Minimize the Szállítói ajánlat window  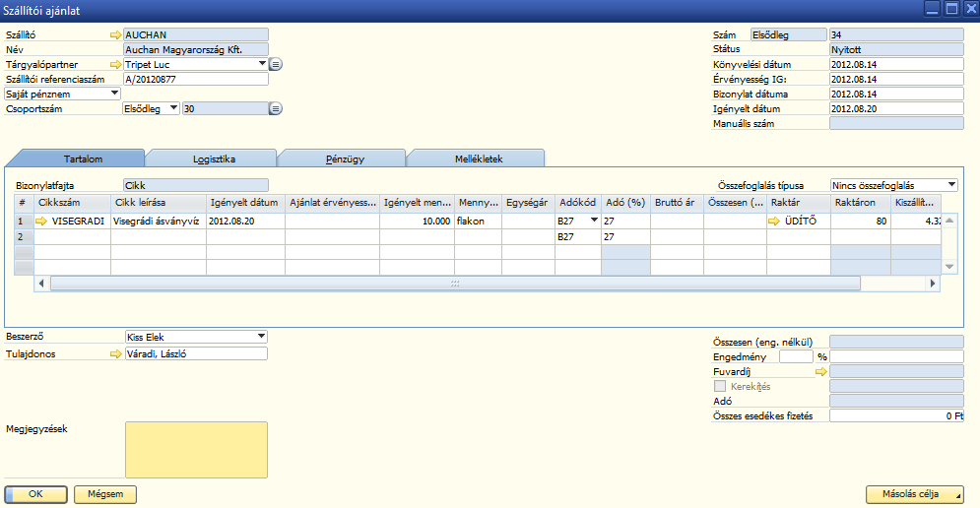[932, 9]
